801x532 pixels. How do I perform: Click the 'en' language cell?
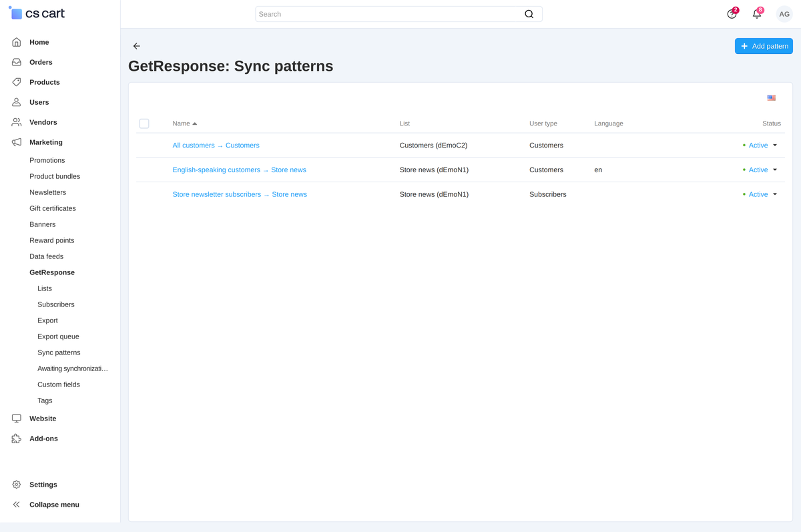[598, 170]
